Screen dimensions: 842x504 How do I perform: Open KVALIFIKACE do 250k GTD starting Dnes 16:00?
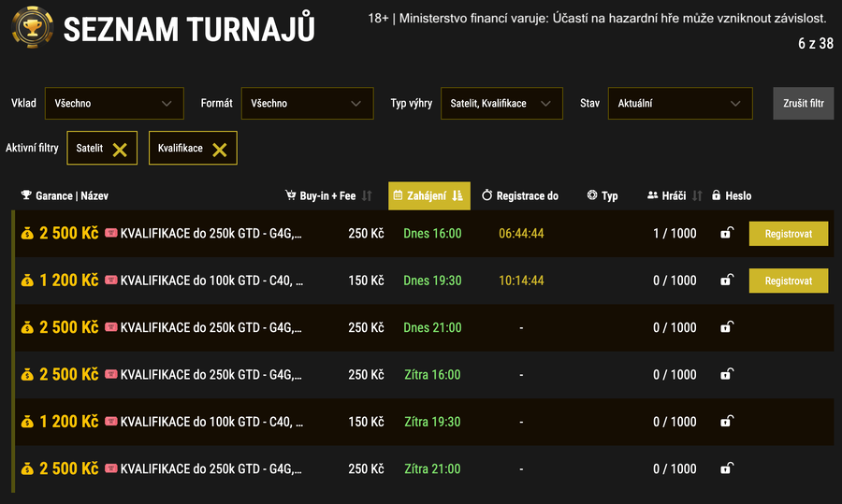click(211, 234)
